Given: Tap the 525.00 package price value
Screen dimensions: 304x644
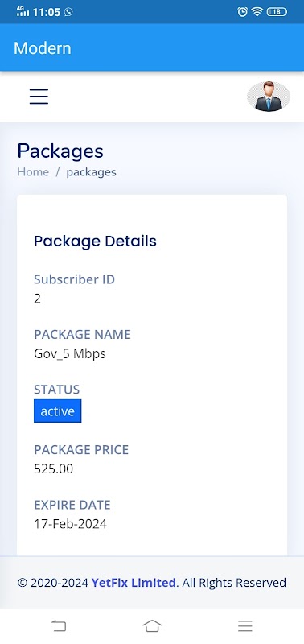Looking at the screenshot, I should 53,469.
